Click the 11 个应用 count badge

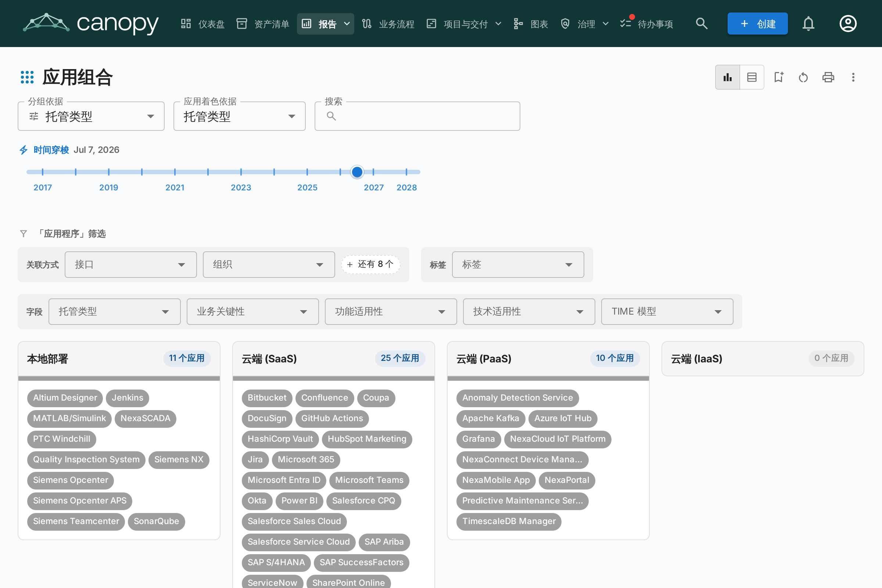tap(187, 358)
